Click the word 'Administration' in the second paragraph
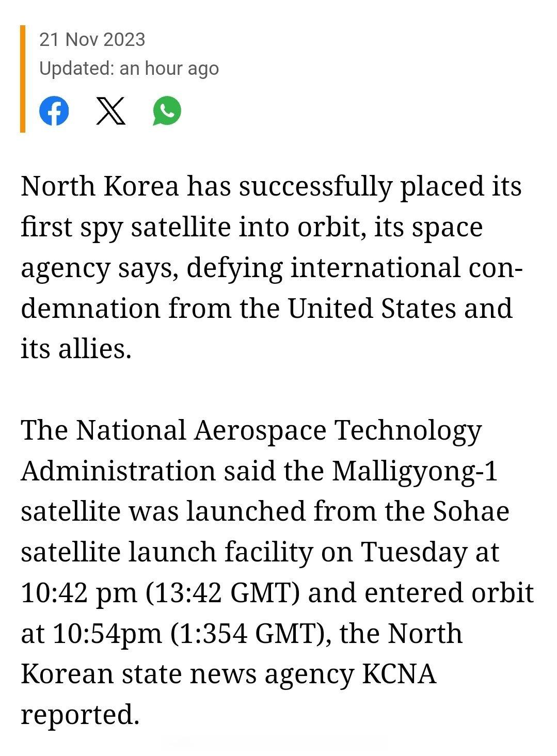Image resolution: width=557 pixels, height=756 pixels. pos(118,471)
